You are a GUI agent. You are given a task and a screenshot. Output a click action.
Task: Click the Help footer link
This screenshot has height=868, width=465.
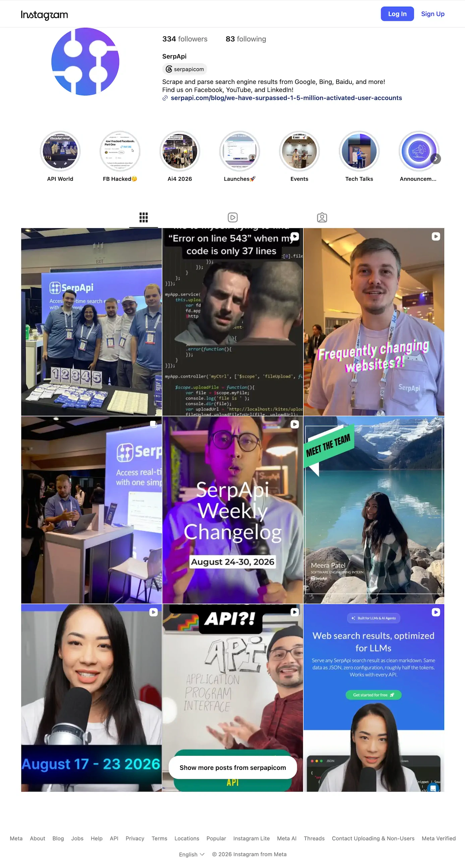click(97, 838)
